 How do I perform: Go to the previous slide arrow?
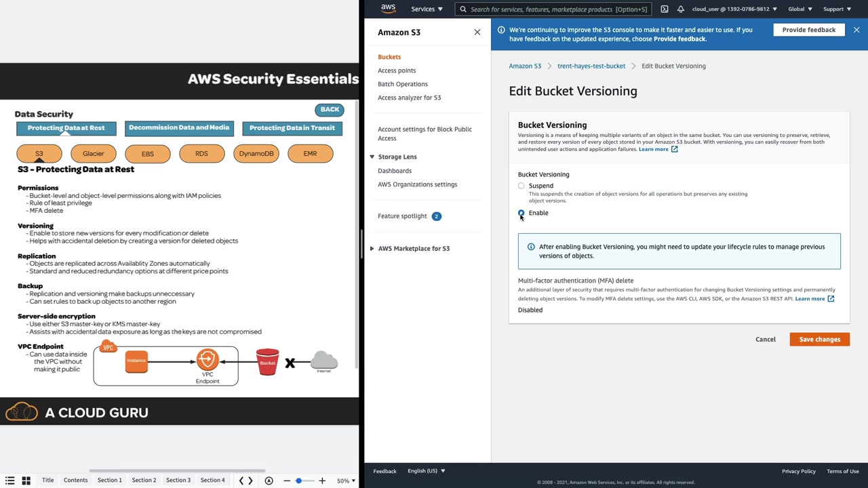241,481
